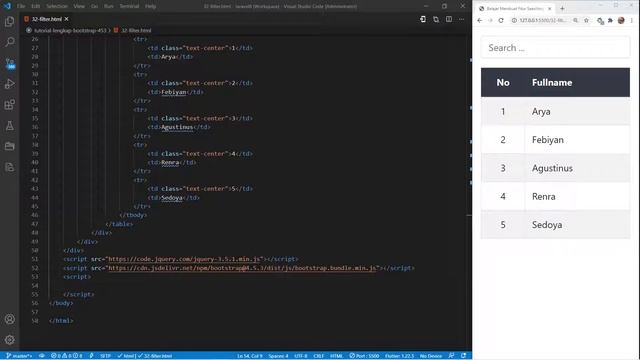Open the Go menu
640x360 pixels.
point(94,6)
